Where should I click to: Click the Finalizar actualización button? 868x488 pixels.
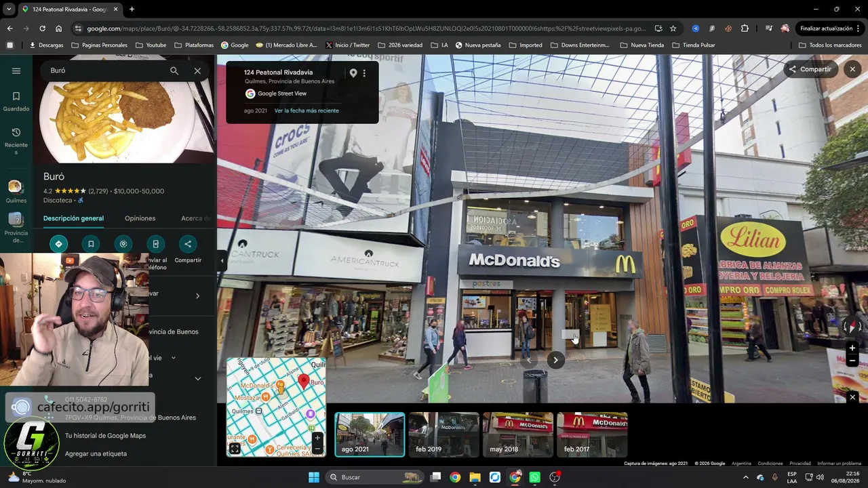[831, 28]
